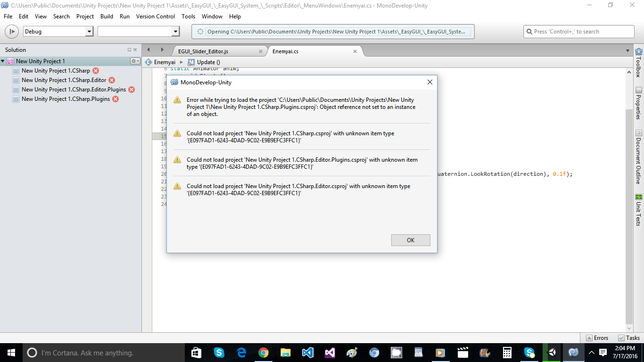Open the Properties side panel
Screen dimensions: 644x362
pos(639,103)
